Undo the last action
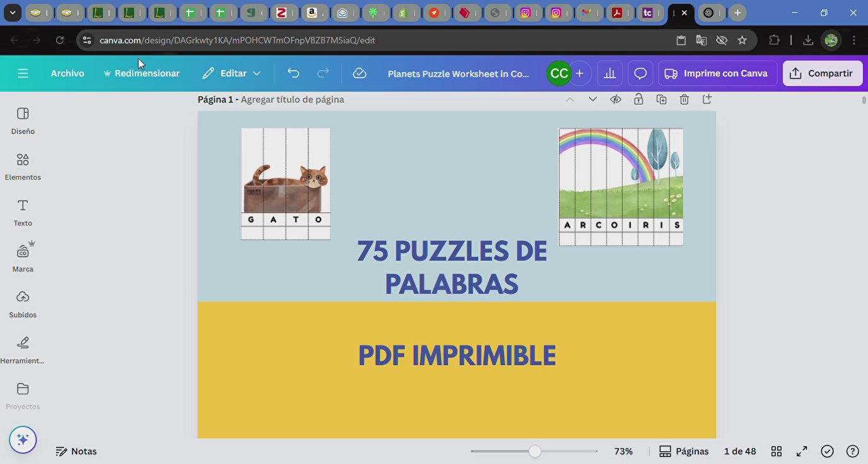 pyautogui.click(x=293, y=73)
